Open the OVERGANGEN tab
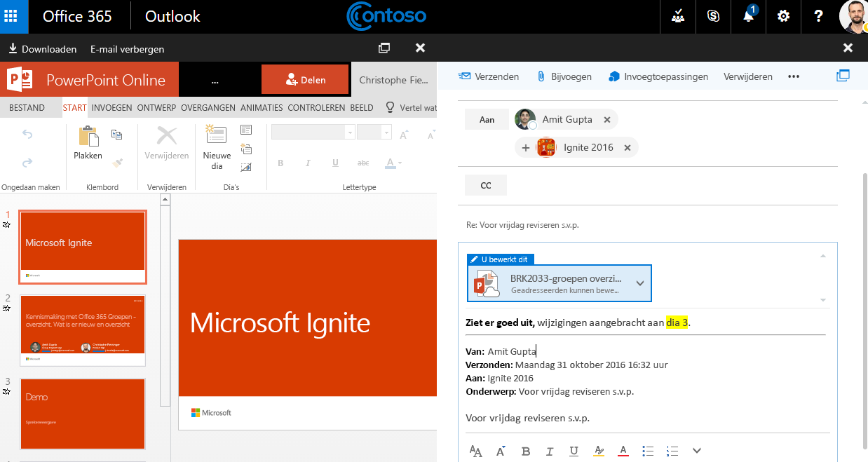Screen dimensions: 868x462 208,108
